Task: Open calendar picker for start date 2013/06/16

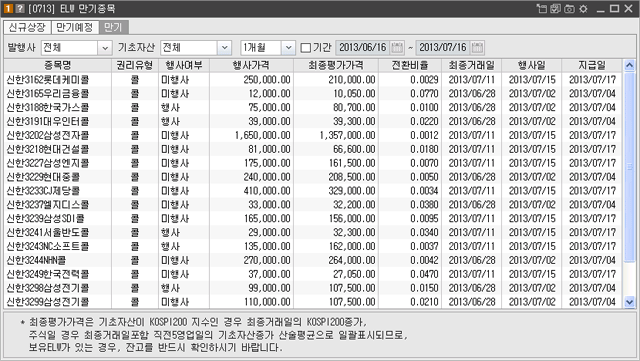Action: point(397,48)
